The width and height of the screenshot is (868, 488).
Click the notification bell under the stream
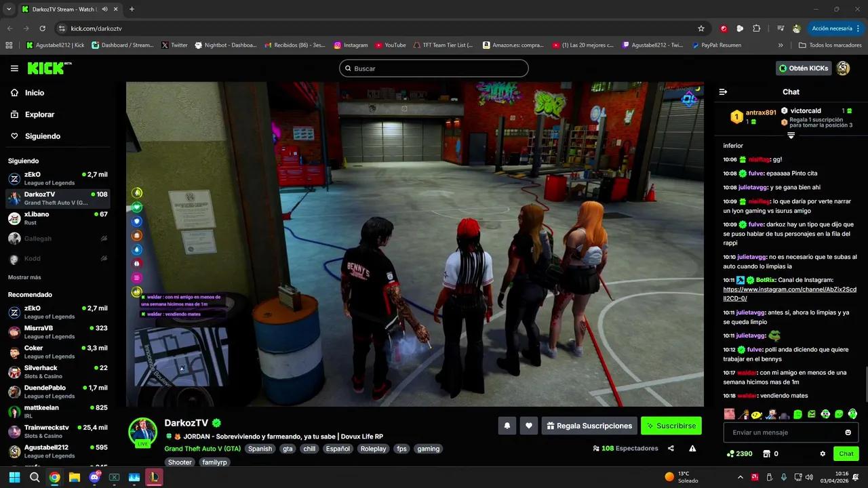pyautogui.click(x=507, y=426)
